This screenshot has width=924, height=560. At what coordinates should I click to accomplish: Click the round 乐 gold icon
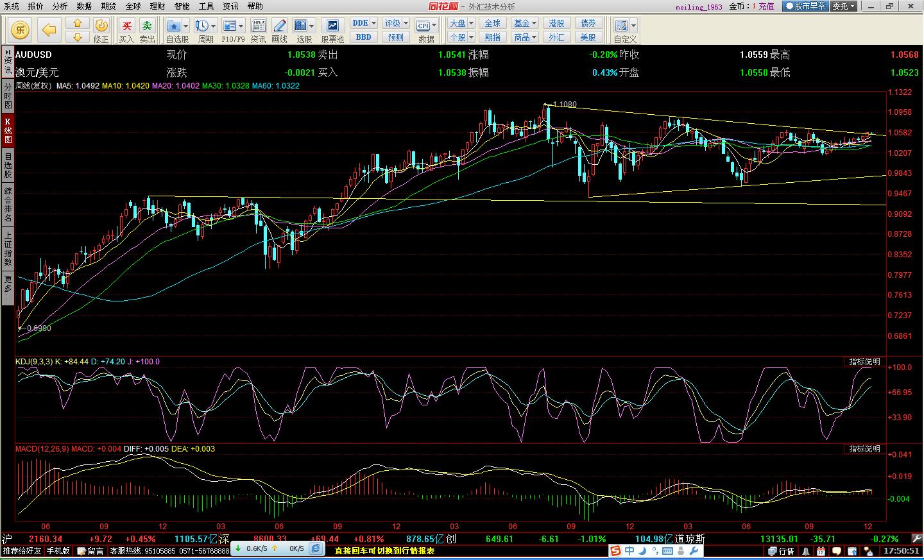click(20, 30)
